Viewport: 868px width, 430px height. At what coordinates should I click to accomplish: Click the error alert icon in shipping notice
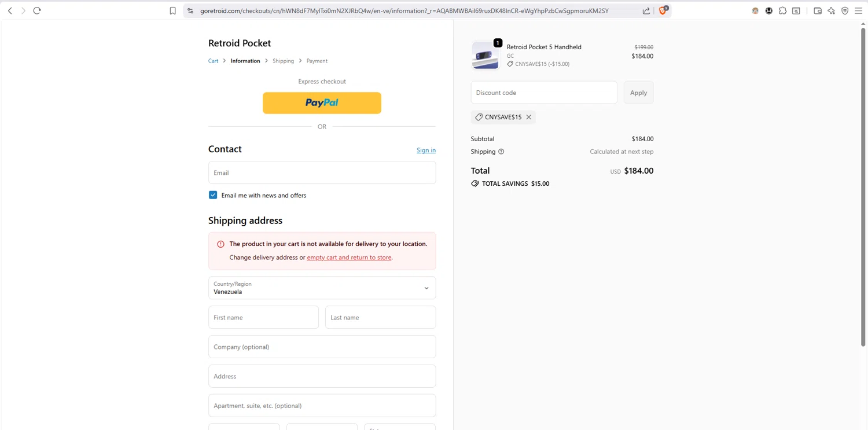(x=220, y=244)
